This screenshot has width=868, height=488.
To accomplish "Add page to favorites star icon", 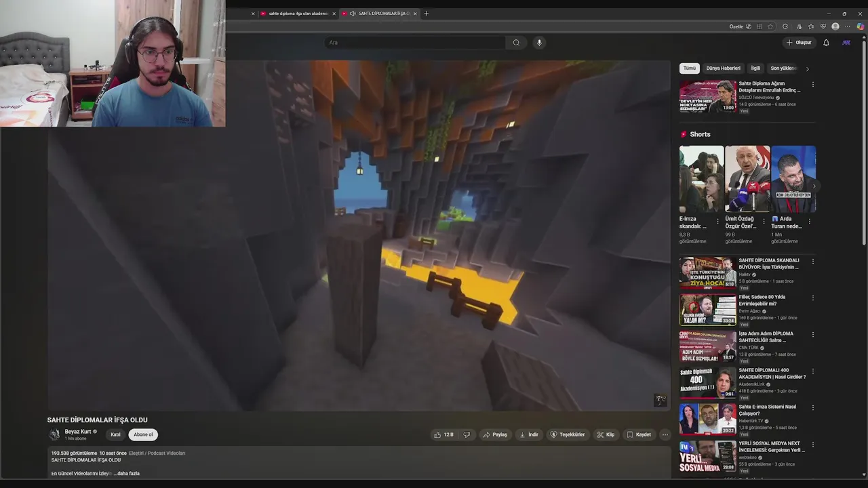I will pyautogui.click(x=770, y=26).
